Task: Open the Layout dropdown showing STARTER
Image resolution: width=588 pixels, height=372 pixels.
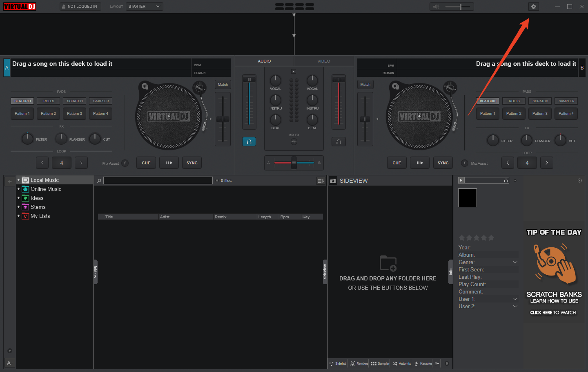Action: 145,7
